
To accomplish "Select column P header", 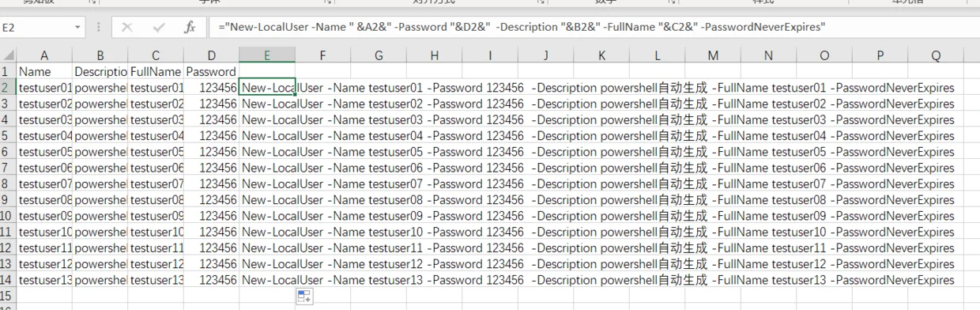I will [880, 55].
